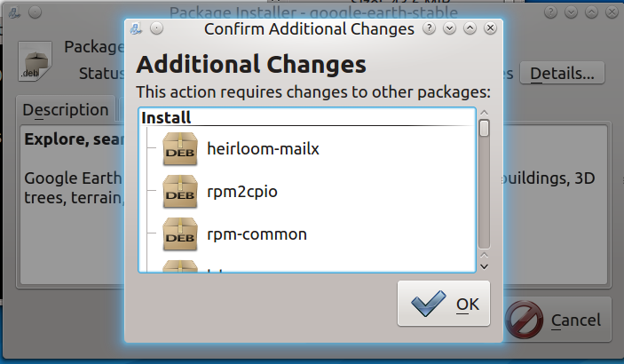Click the help question mark in the dialog title bar
Viewport: 624px width, 364px height.
pyautogui.click(x=429, y=28)
